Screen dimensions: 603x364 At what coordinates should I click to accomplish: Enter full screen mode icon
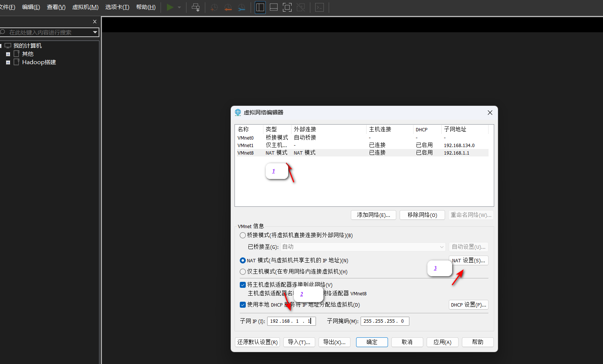click(x=287, y=8)
